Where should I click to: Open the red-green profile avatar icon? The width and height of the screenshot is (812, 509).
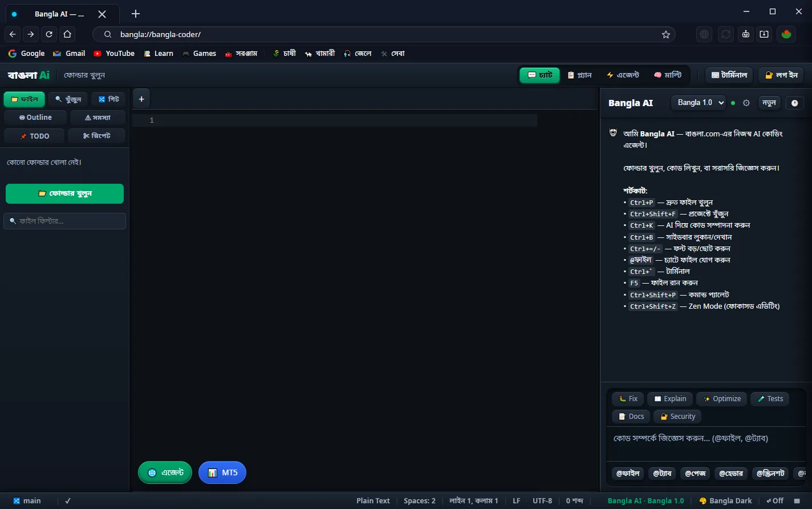[x=786, y=34]
